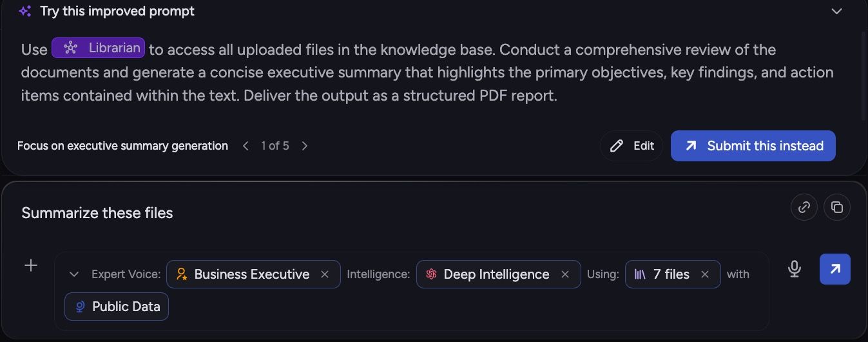Screen dimensions: 868x342
Task: Send prompt with blue arrow button
Action: 835,269
